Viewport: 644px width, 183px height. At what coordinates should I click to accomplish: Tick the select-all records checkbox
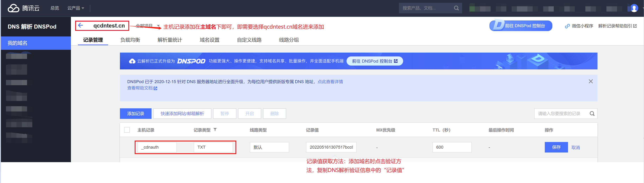(x=127, y=130)
